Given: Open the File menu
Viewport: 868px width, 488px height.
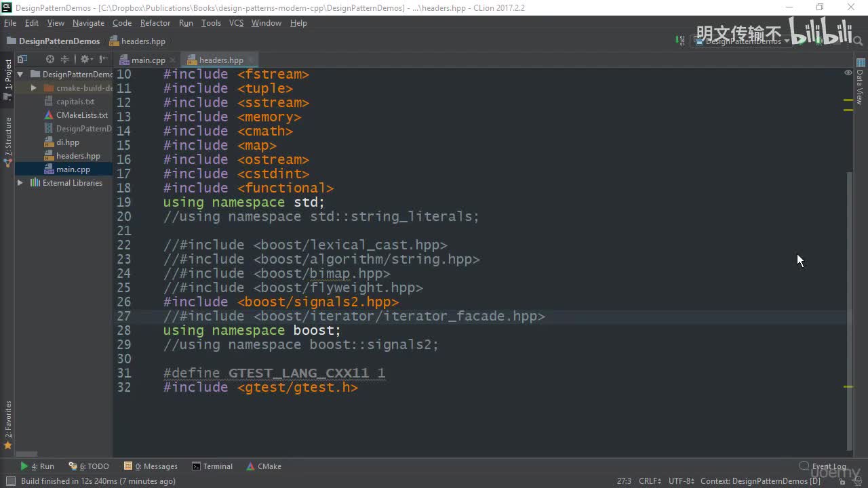Looking at the screenshot, I should 9,23.
